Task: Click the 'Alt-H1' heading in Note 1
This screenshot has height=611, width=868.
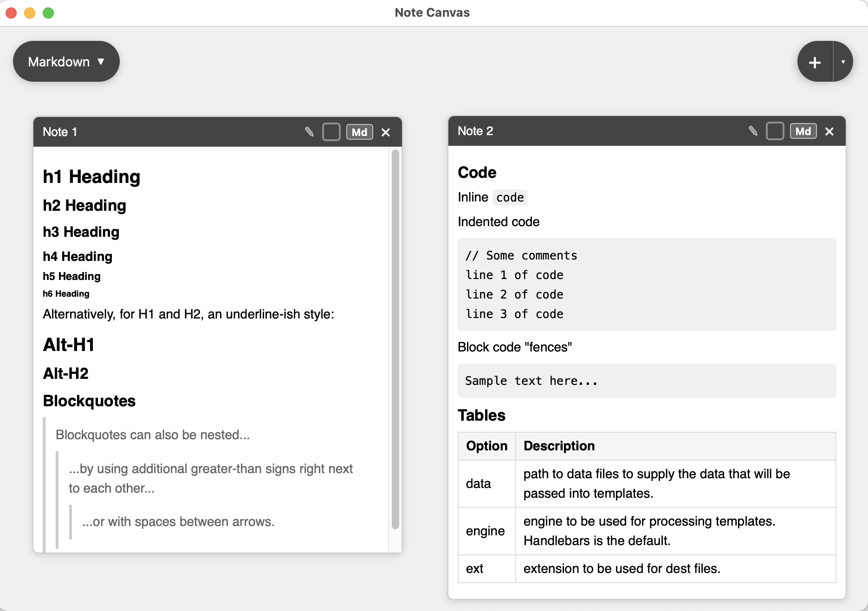Action: pos(68,344)
